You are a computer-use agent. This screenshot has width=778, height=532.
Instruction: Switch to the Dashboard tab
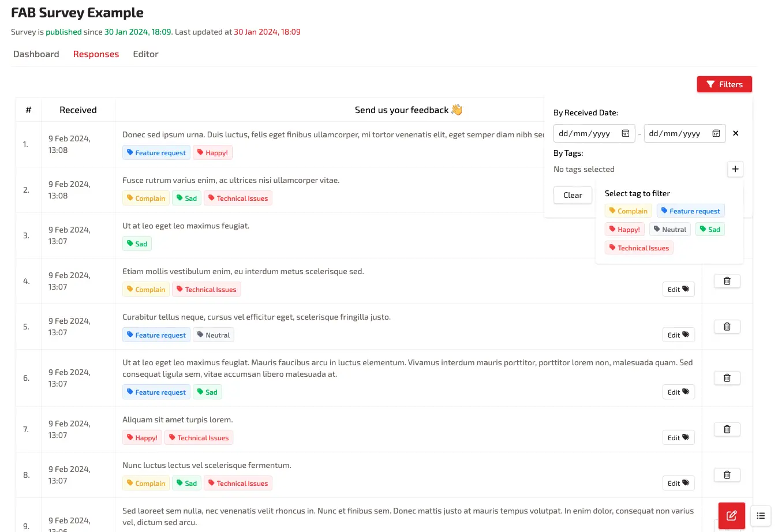pos(36,54)
